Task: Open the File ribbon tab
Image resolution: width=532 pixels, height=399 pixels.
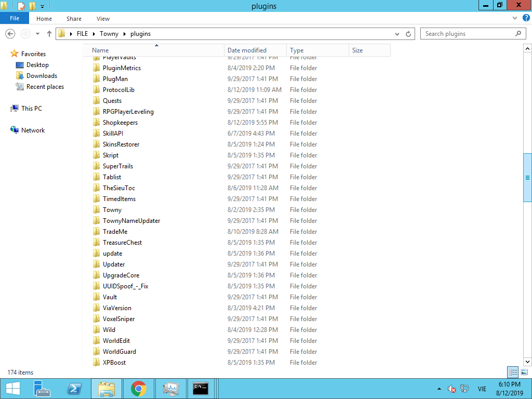Action: 15,18
